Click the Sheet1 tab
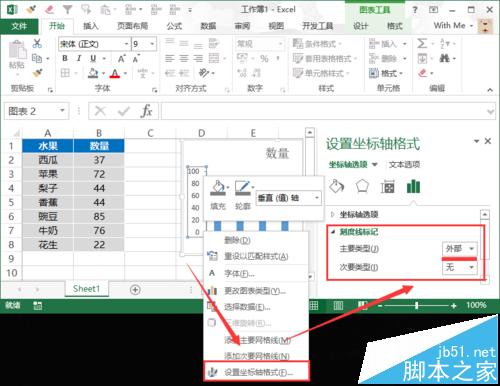The width and height of the screenshot is (500, 386). tap(86, 289)
